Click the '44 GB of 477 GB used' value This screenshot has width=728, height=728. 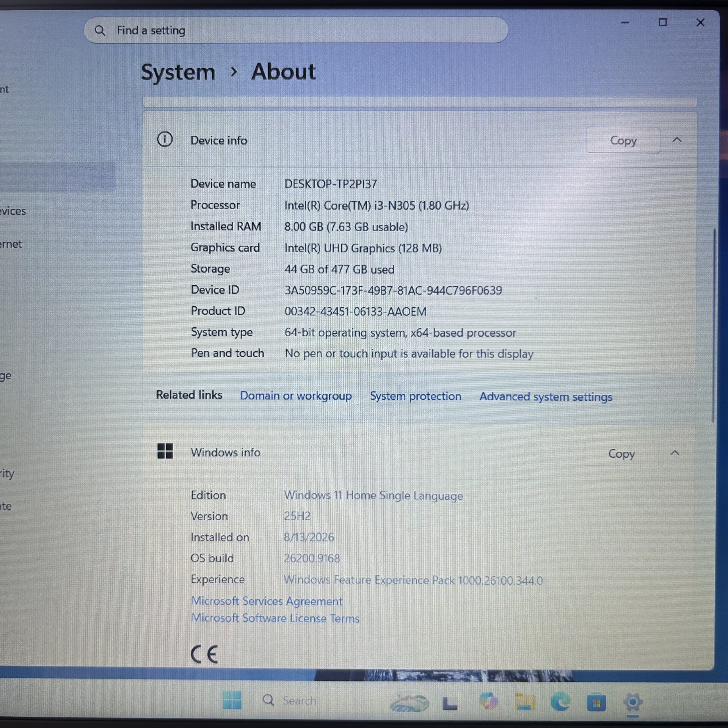click(339, 269)
